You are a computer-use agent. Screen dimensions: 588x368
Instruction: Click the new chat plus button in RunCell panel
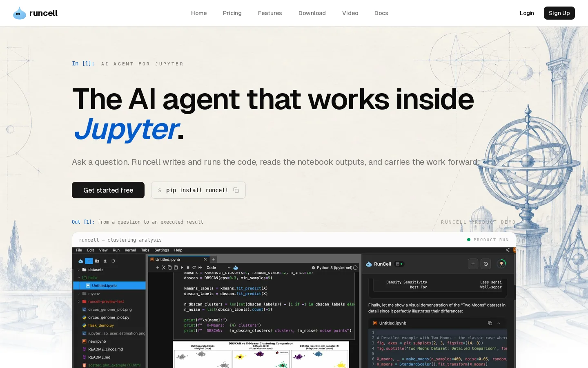tap(473, 264)
